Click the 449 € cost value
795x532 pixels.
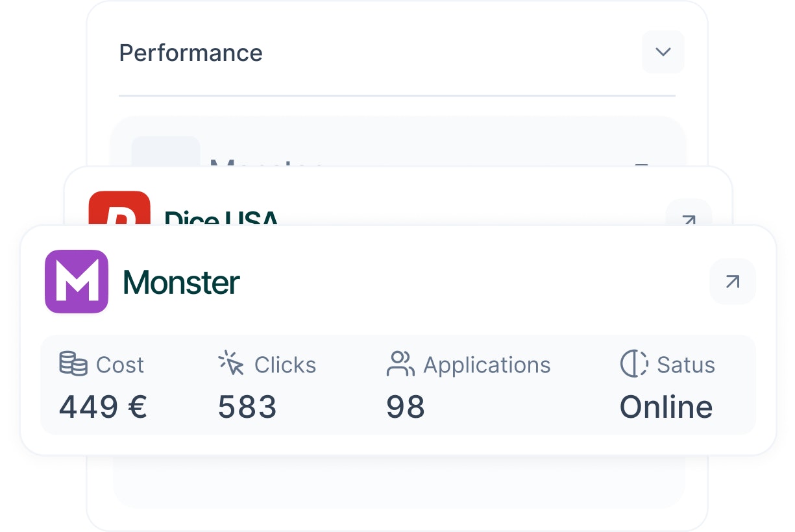103,407
